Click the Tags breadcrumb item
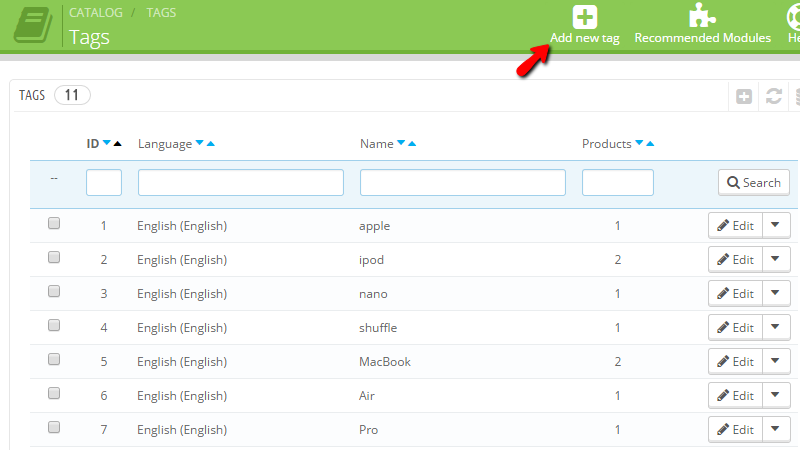 pyautogui.click(x=163, y=13)
